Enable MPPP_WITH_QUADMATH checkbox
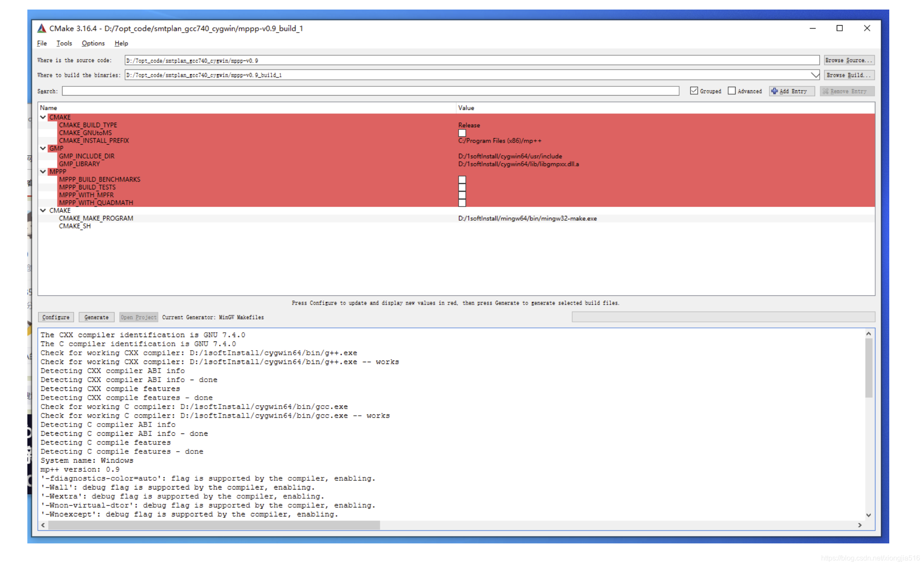Screen dimensions: 924x566 pos(462,203)
